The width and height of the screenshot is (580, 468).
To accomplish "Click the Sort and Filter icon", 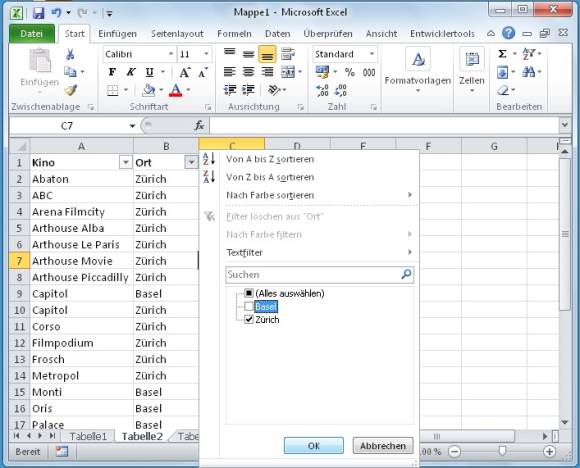I will tap(529, 54).
